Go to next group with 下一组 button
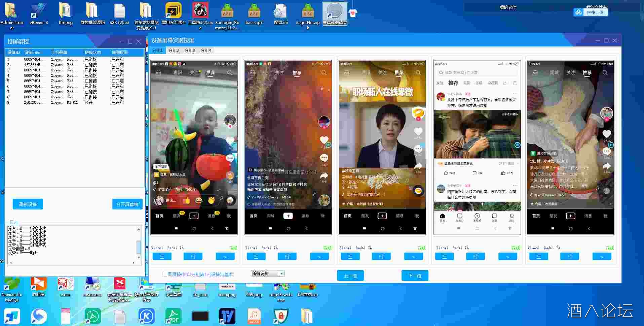644x326 pixels. pyautogui.click(x=415, y=275)
